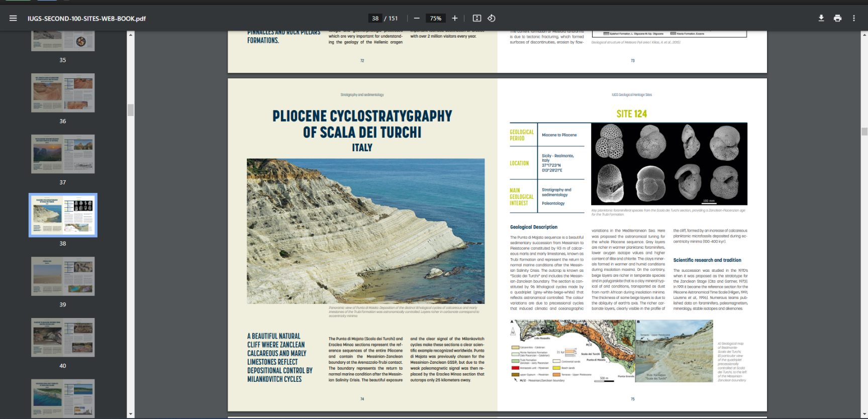Click the FORMATIONS. heading on the previous page

tap(263, 40)
